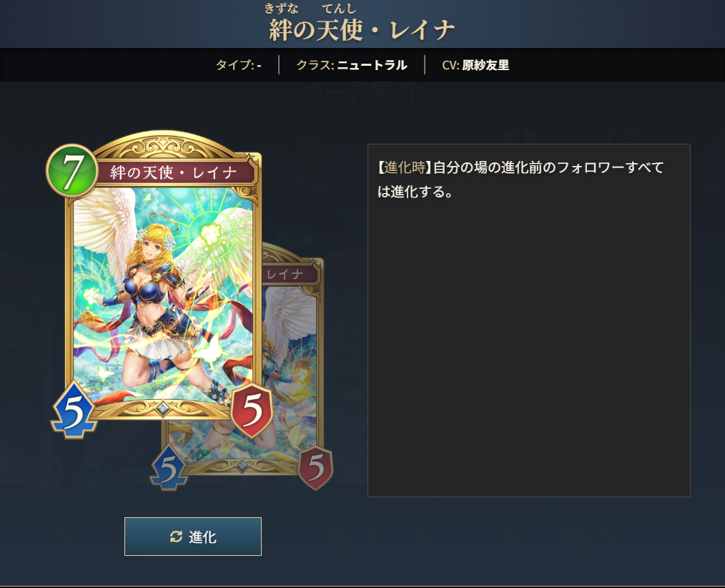Click the green cost 7 orb
Viewport: 725px width, 588px height.
click(72, 171)
